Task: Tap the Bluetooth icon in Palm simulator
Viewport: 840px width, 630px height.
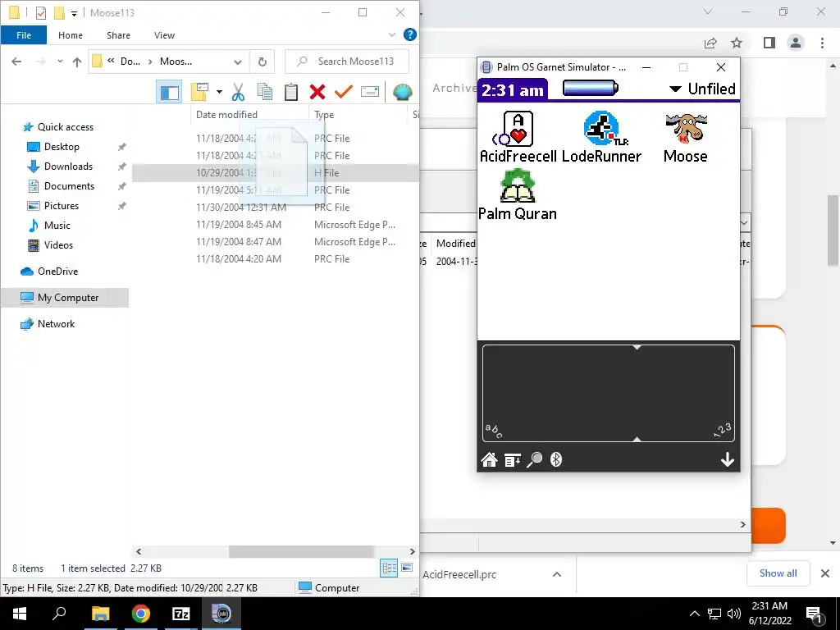Action: (x=556, y=459)
